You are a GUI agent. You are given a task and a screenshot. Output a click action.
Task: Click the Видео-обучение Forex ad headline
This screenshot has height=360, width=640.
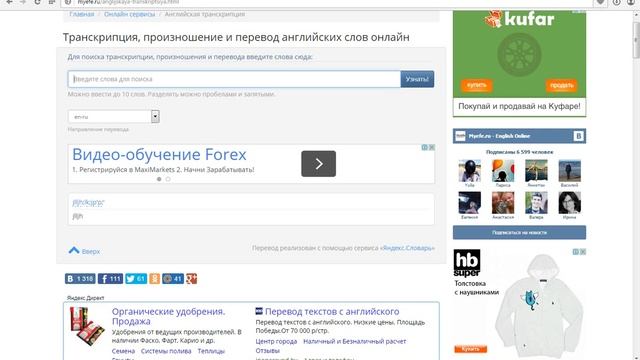[159, 155]
